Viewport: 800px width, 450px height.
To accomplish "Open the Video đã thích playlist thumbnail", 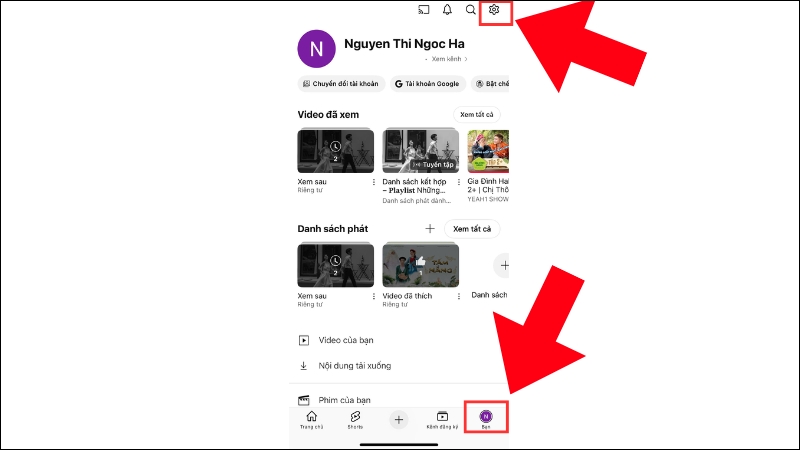I will [421, 265].
